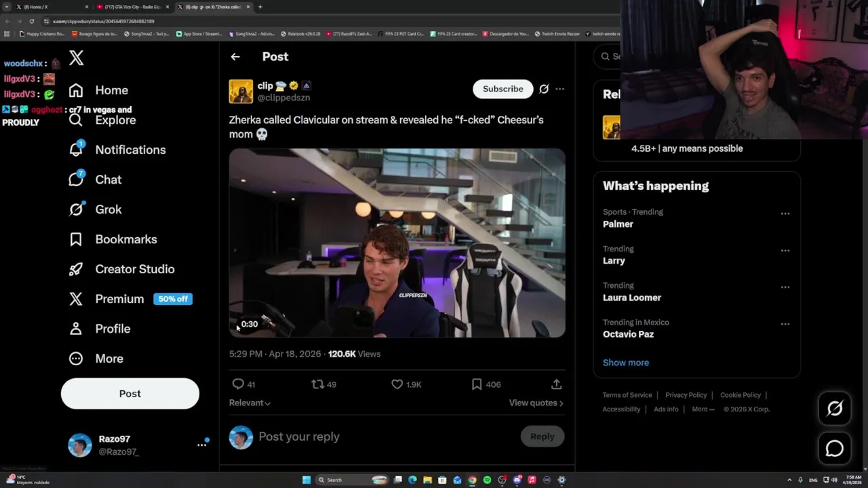Open clip author's profile avatar

coord(241,91)
